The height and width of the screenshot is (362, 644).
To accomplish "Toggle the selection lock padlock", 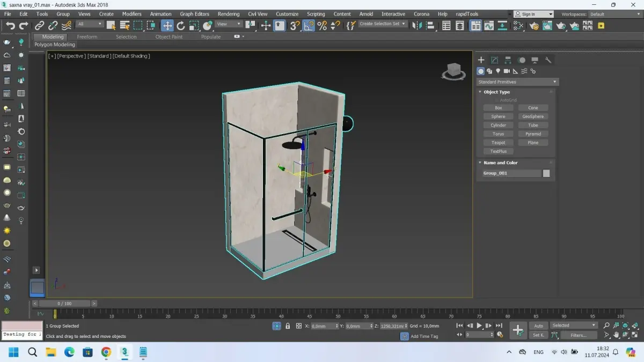I will pos(288,326).
